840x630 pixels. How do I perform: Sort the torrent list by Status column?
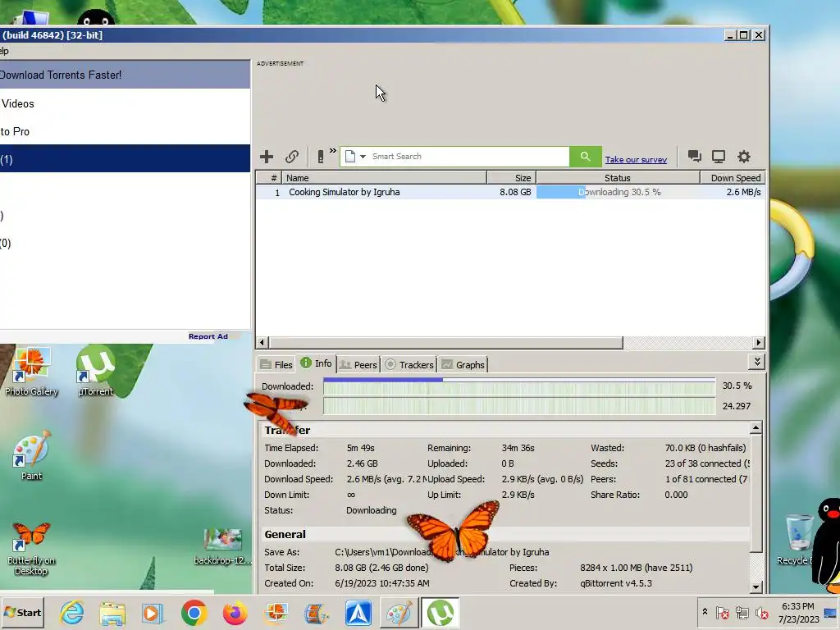click(618, 178)
